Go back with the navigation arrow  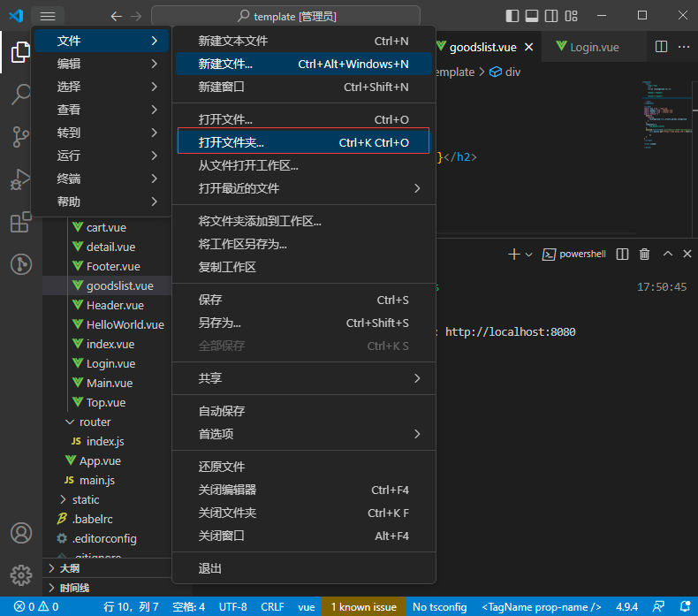116,17
